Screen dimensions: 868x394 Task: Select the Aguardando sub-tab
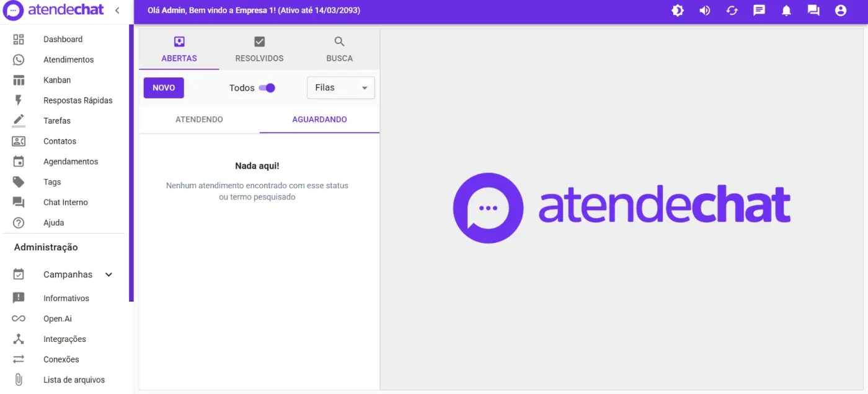319,120
